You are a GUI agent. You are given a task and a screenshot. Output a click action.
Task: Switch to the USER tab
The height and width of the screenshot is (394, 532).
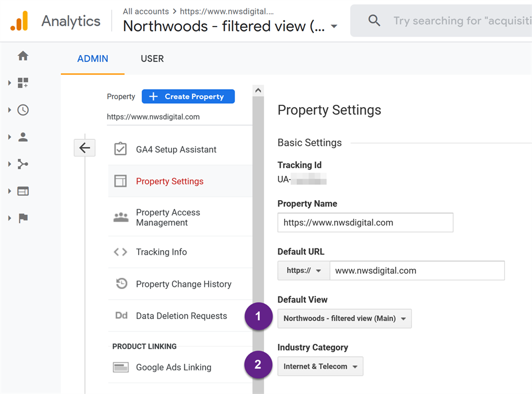coord(152,59)
